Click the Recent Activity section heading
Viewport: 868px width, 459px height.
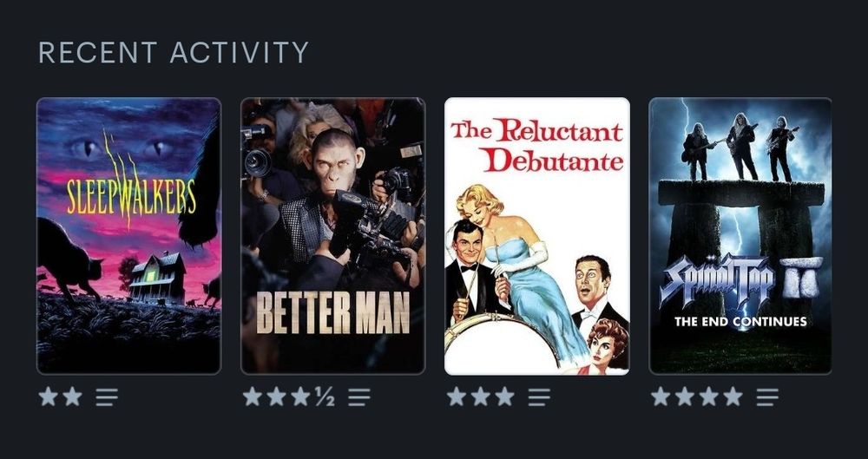(174, 53)
